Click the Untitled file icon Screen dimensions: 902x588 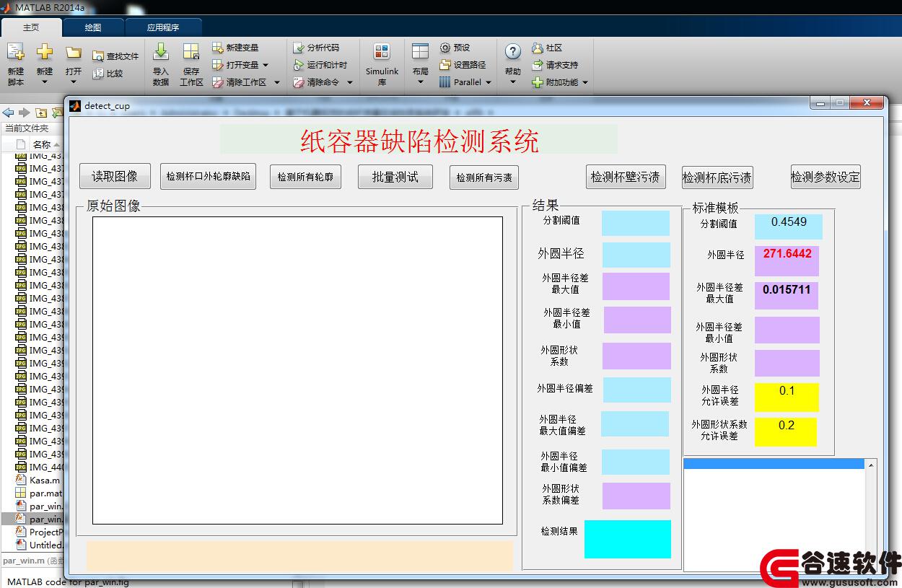[x=21, y=545]
